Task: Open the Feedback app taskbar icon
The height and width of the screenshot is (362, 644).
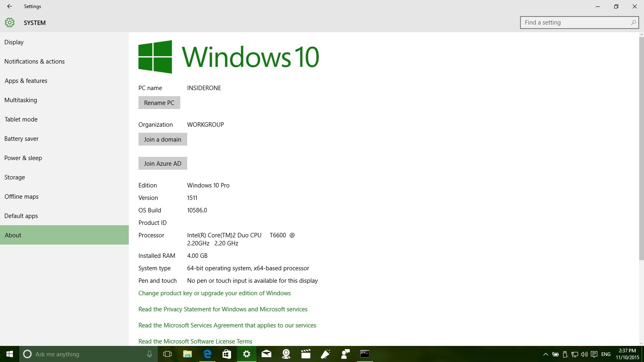Action: (x=345, y=354)
